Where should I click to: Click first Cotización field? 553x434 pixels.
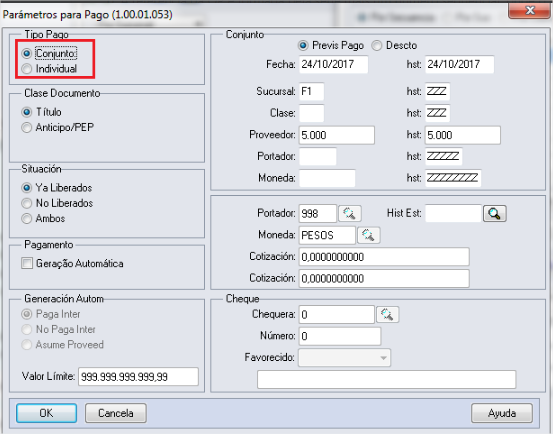click(384, 257)
